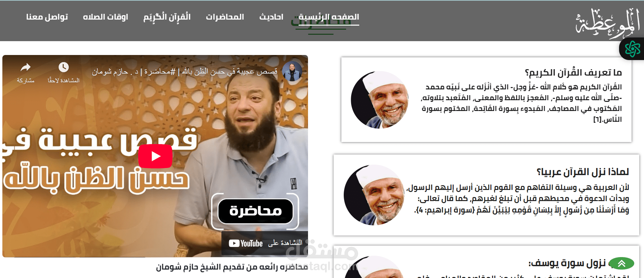644x278 pixels.
Task: Open the video title about حسن الظن بالله
Action: tap(185, 72)
